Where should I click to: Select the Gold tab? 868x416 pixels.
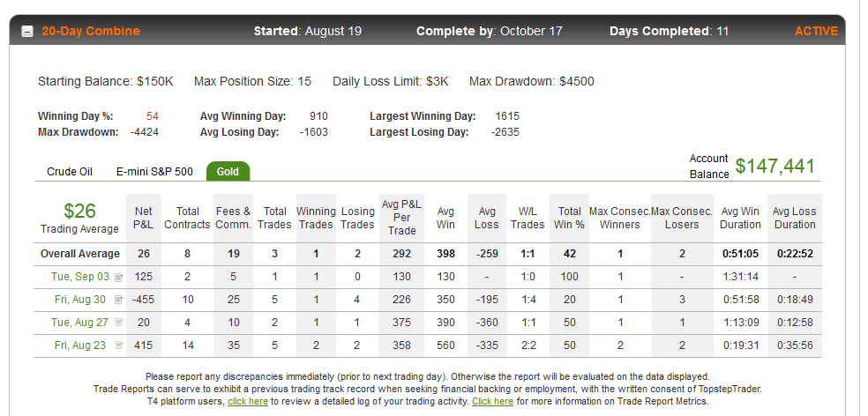click(x=228, y=171)
